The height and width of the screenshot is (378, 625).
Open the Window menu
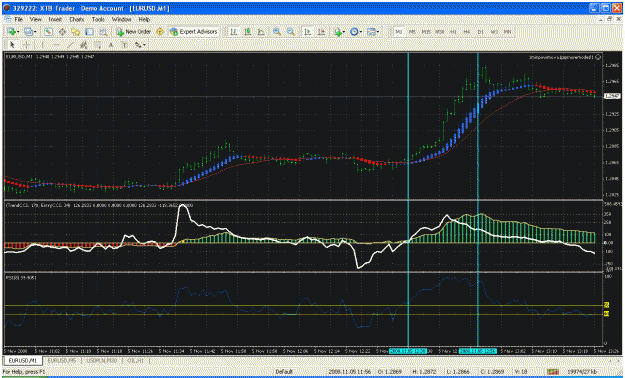pos(121,19)
